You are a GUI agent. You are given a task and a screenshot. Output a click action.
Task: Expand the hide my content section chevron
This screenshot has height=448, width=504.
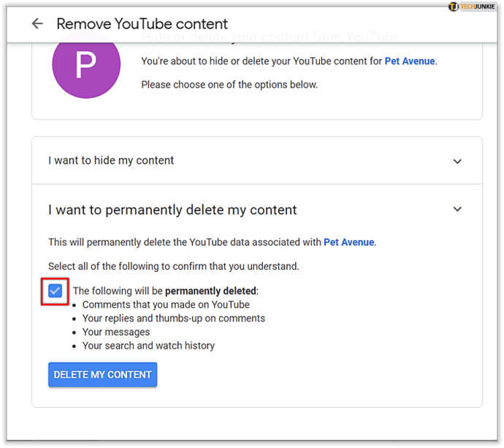coord(457,161)
